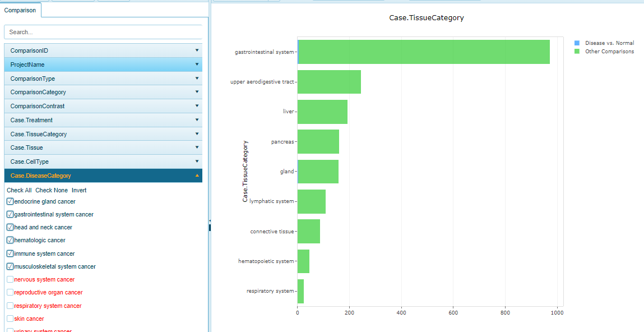The image size is (644, 332).
Task: Click the Check All link
Action: [18, 190]
